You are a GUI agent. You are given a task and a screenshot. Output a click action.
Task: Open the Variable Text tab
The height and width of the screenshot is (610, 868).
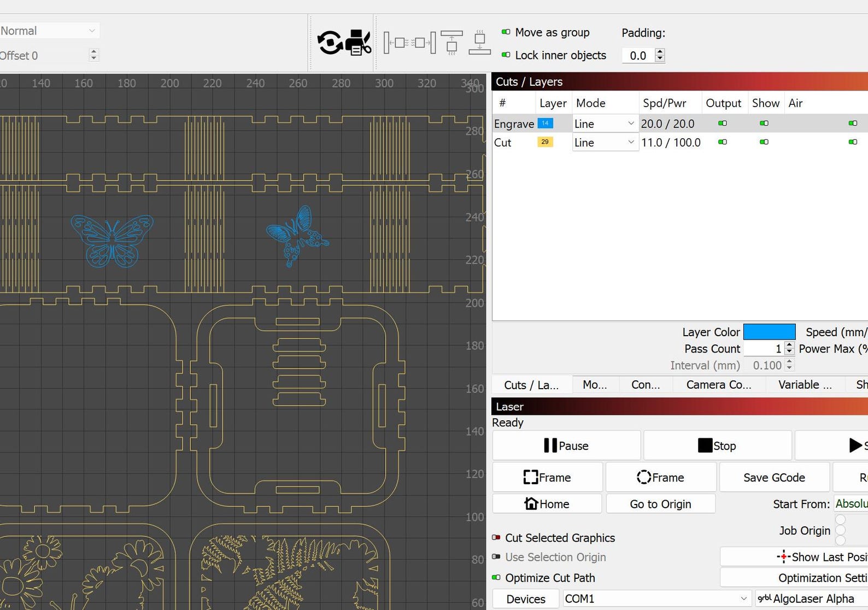[x=805, y=385]
